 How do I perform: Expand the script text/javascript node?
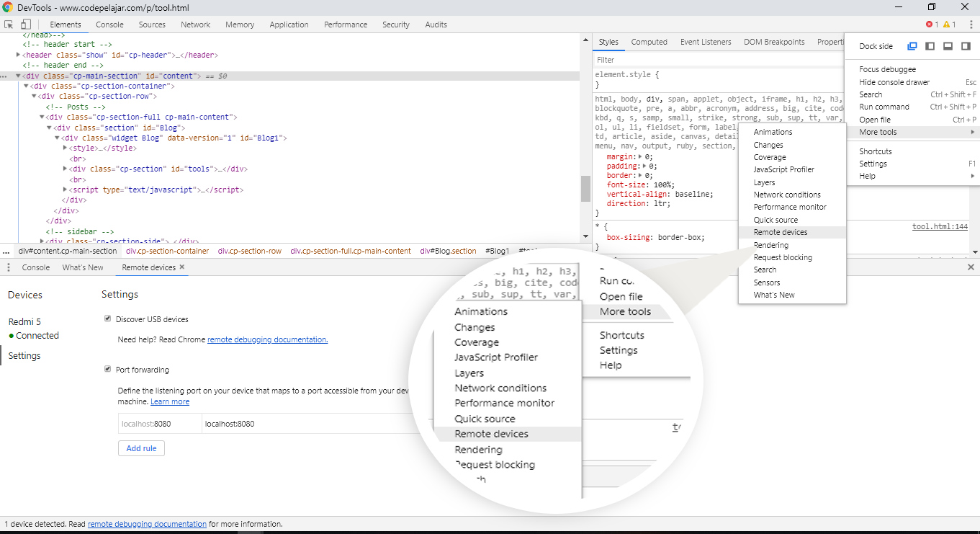click(x=65, y=190)
